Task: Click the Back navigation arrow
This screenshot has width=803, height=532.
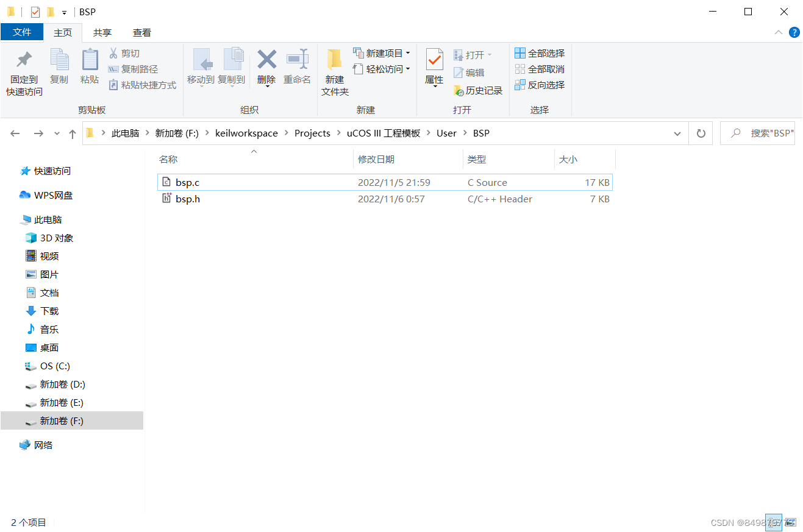Action: pyautogui.click(x=15, y=133)
